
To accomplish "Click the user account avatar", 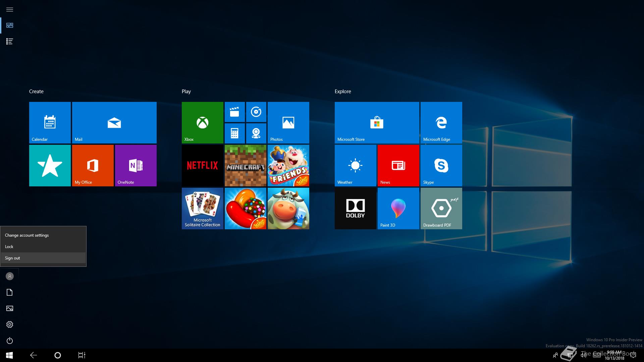I will (x=10, y=276).
